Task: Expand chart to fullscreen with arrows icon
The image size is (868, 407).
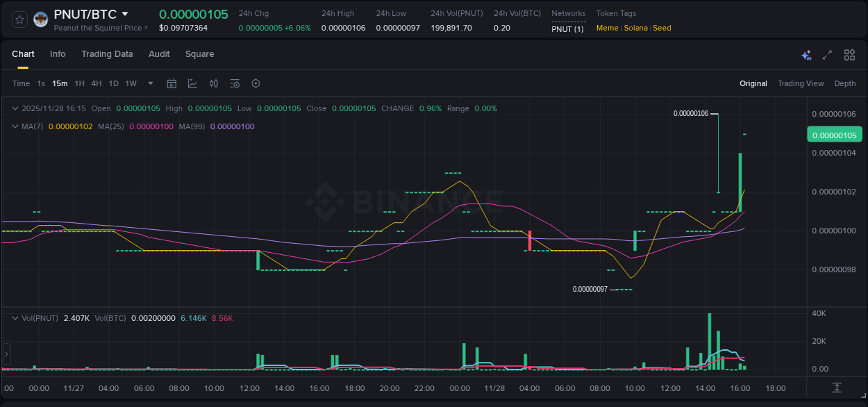Action: coord(826,54)
